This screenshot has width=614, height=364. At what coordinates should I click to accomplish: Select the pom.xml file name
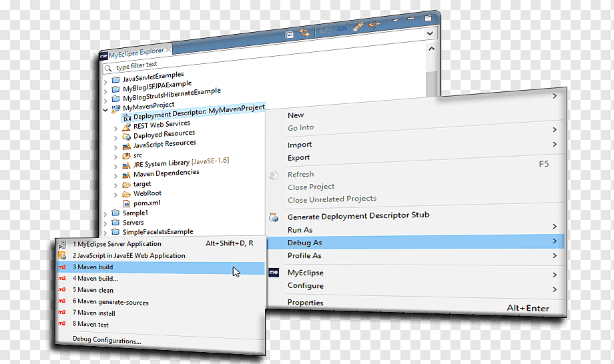tap(147, 203)
